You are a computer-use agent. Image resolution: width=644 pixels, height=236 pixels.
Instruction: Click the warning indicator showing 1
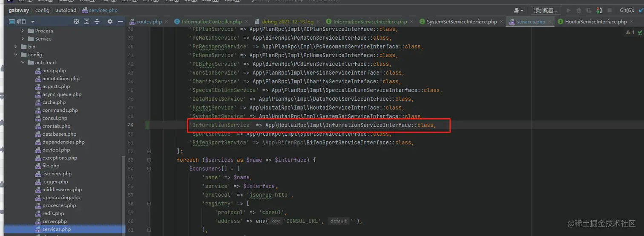[630, 32]
